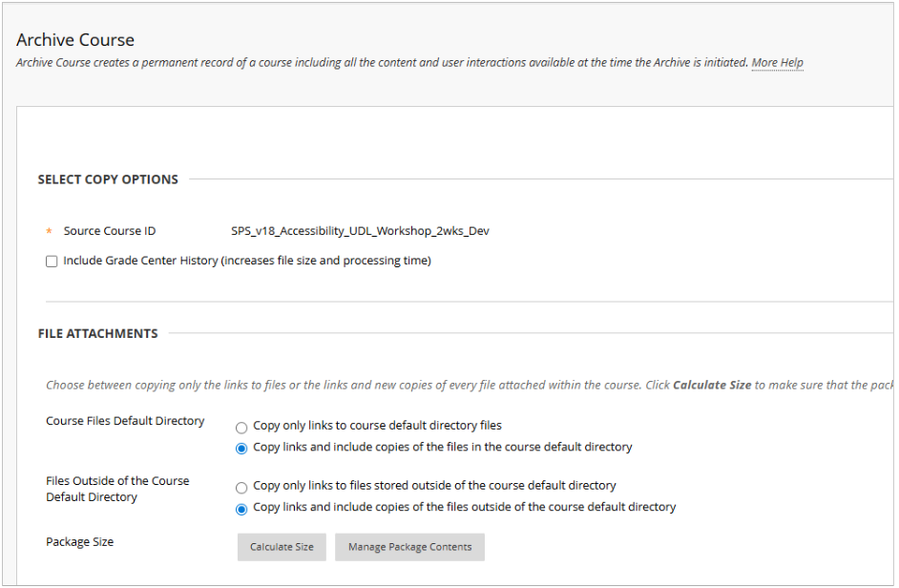This screenshot has height=588, width=899.
Task: Click bold 'Calculate Size' text in the instructions
Action: pos(712,386)
